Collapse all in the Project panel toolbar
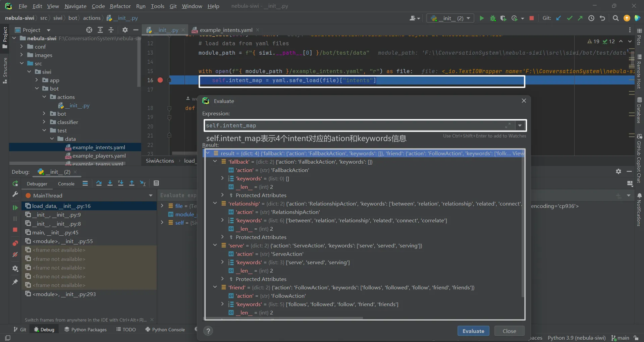This screenshot has height=342, width=644. (111, 30)
